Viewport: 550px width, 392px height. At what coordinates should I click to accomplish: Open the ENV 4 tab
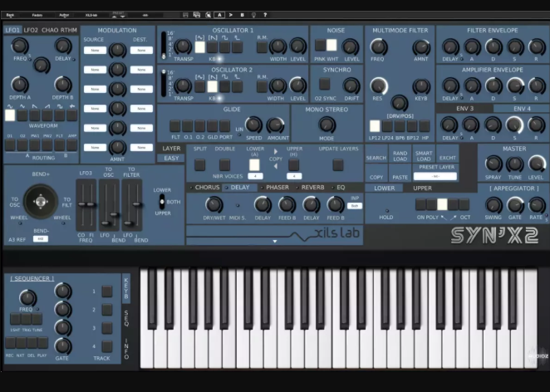[x=521, y=108]
